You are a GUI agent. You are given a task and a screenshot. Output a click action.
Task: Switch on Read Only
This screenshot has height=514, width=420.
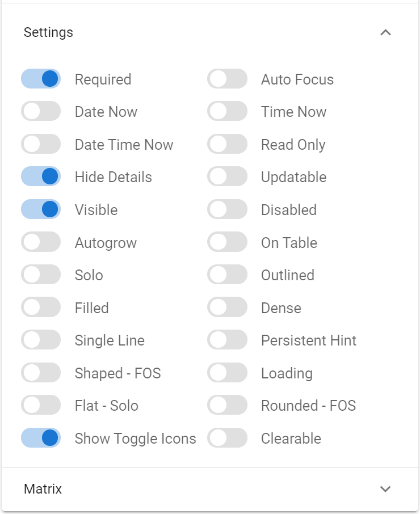coord(227,145)
